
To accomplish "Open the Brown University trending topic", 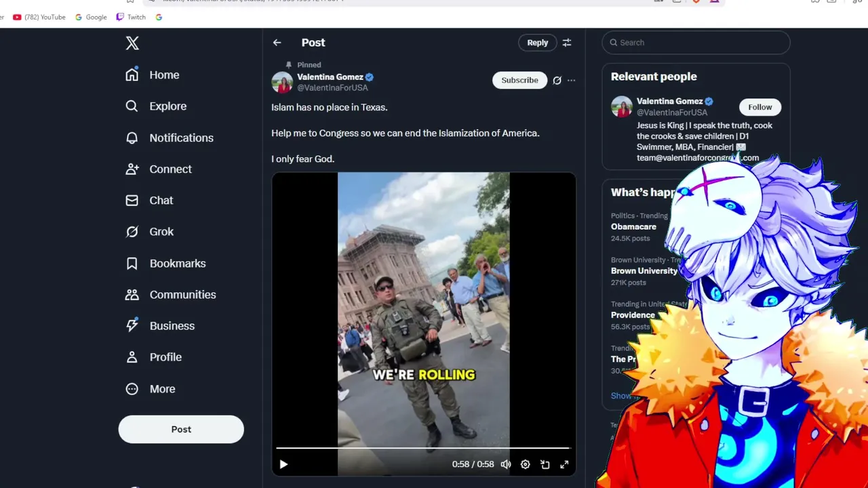I will [x=644, y=271].
